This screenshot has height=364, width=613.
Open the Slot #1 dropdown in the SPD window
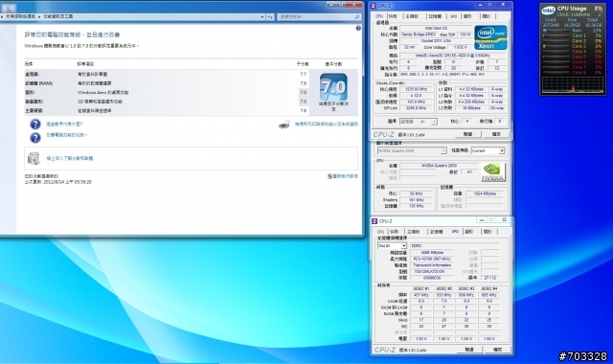[x=392, y=246]
